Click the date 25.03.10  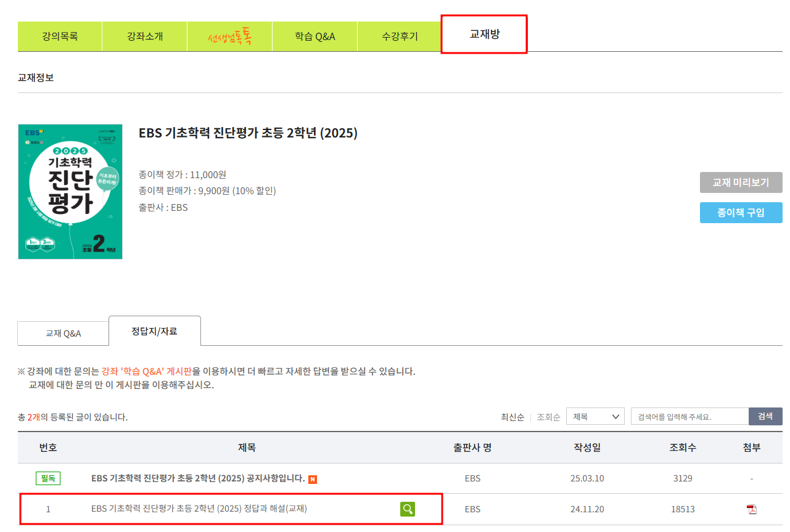pyautogui.click(x=587, y=478)
